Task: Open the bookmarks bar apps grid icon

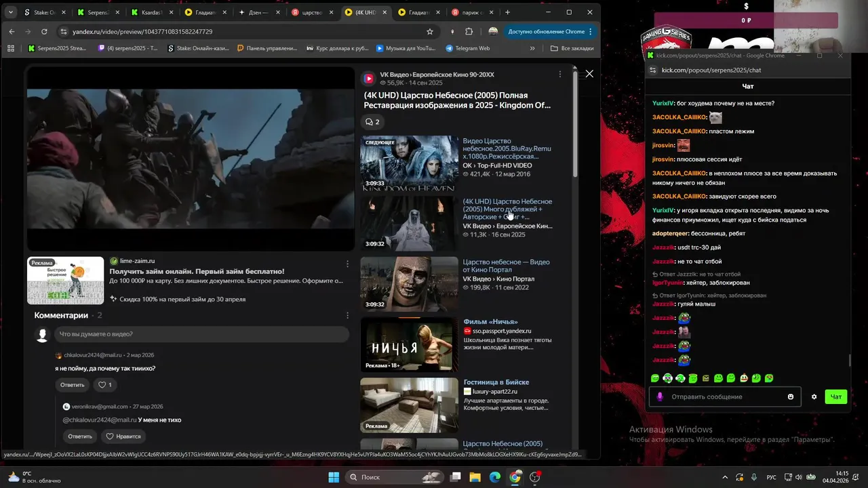Action: (11, 48)
